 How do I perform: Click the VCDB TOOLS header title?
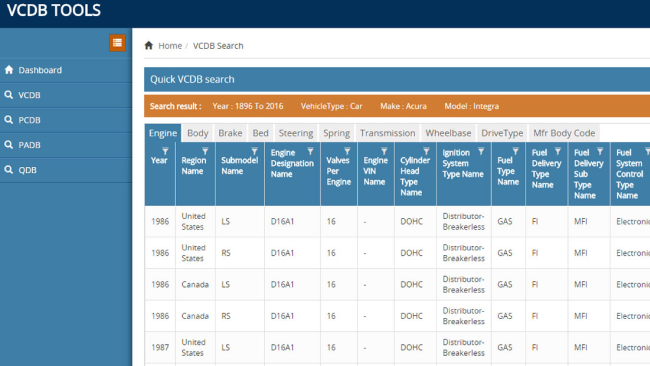[x=54, y=10]
